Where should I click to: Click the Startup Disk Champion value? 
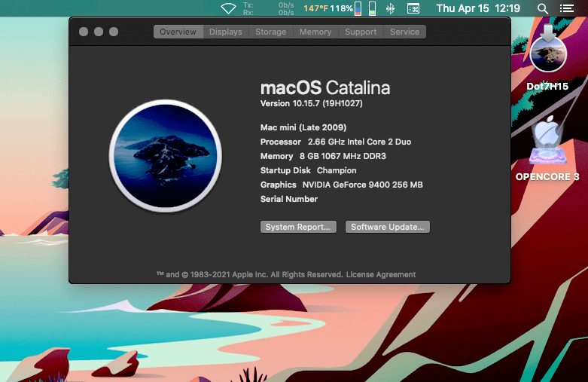click(337, 170)
